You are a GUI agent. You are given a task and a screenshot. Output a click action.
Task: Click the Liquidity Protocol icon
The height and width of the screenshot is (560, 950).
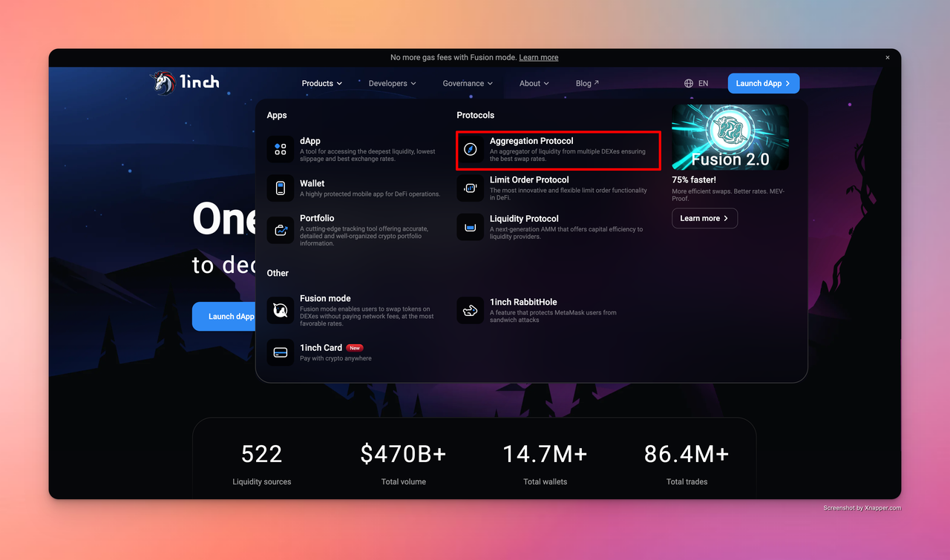[x=471, y=228]
